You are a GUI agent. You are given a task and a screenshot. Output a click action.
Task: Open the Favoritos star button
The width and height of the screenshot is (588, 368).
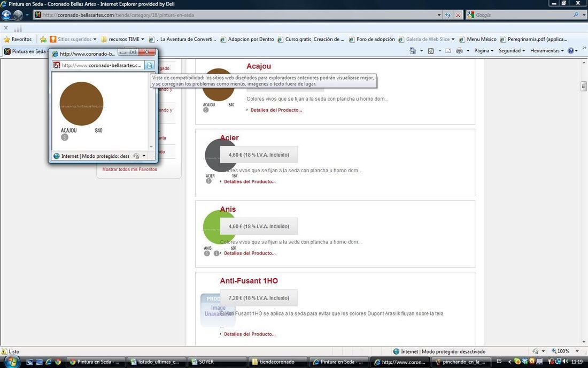pyautogui.click(x=18, y=39)
